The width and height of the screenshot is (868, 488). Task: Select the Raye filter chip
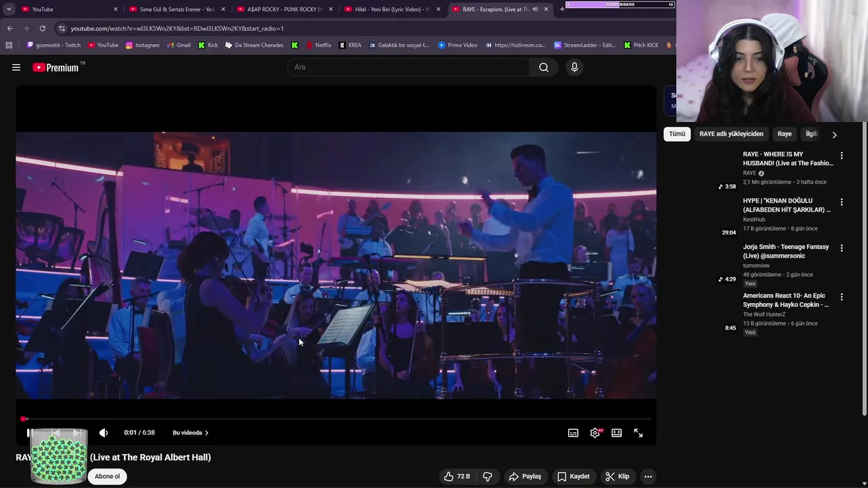pyautogui.click(x=785, y=134)
